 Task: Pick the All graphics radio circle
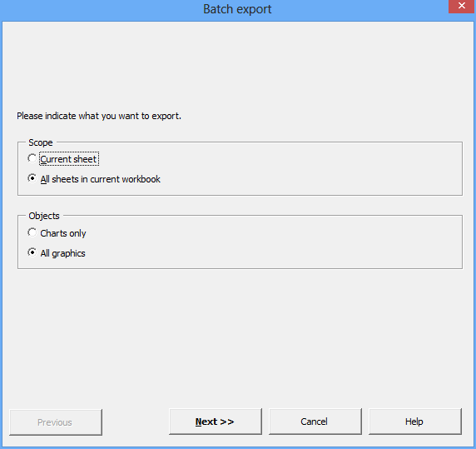point(32,252)
